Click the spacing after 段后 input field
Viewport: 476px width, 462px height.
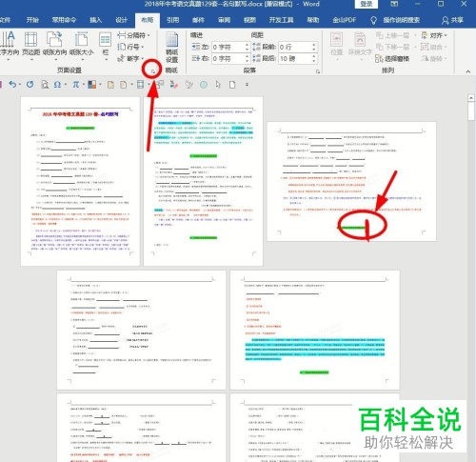[x=298, y=59]
